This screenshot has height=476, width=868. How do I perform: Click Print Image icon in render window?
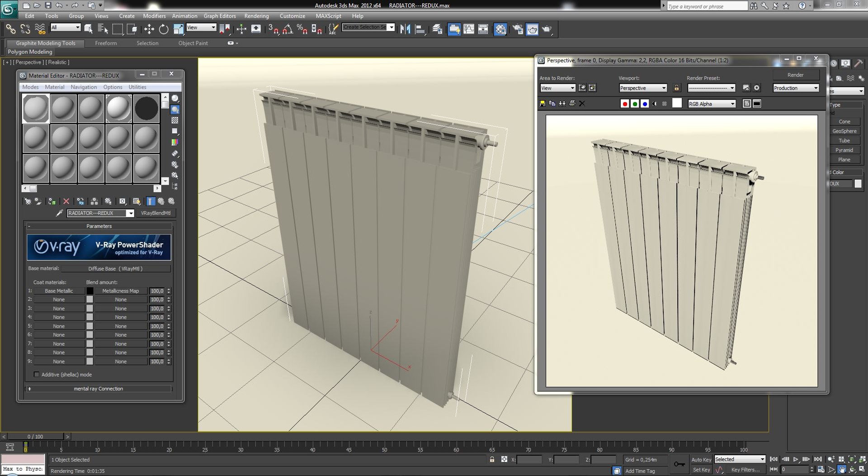572,104
